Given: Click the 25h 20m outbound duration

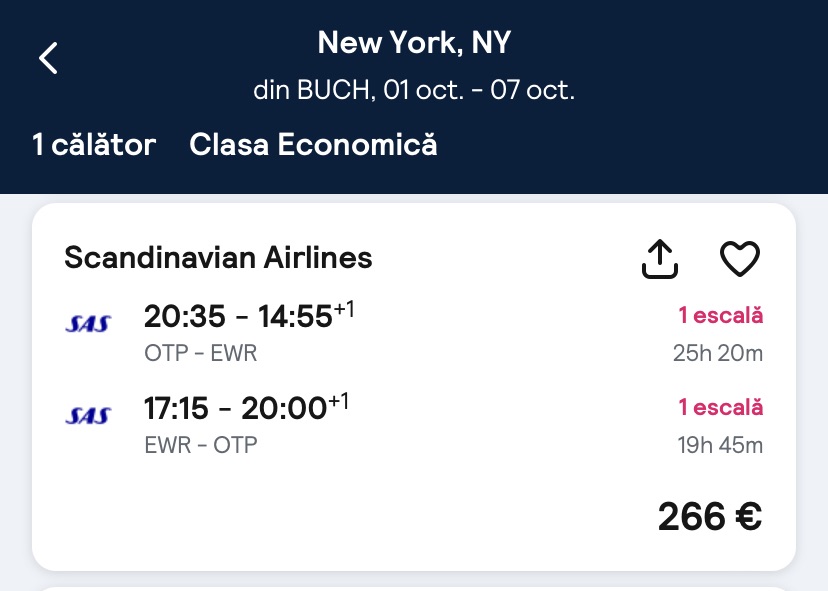Looking at the screenshot, I should [718, 353].
